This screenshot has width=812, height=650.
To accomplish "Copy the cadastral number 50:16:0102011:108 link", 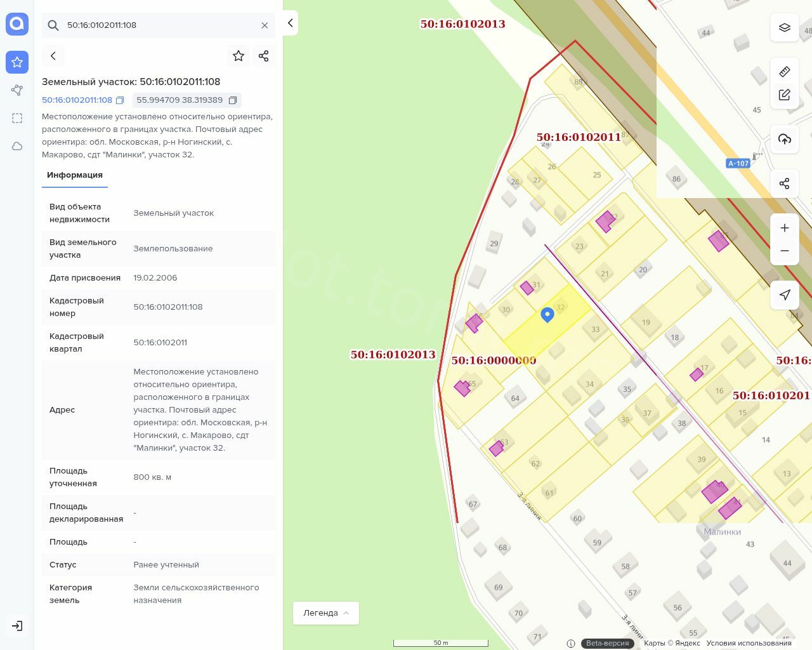I will click(x=120, y=100).
